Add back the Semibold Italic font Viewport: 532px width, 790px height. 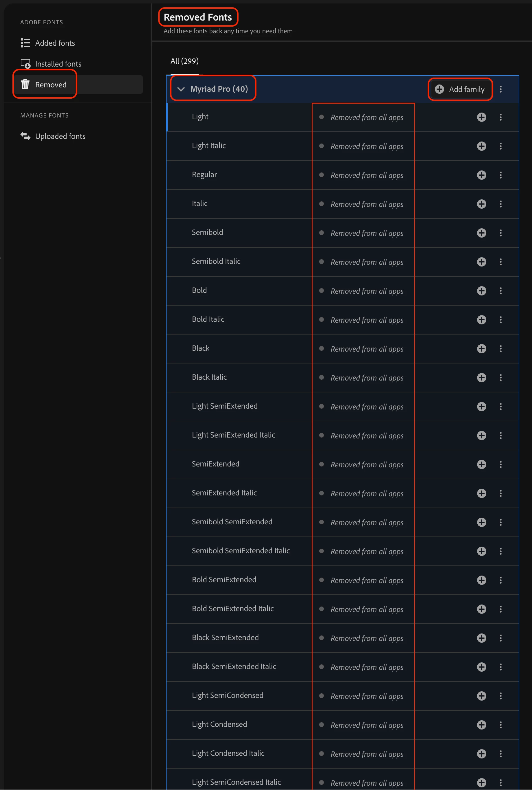[481, 262]
